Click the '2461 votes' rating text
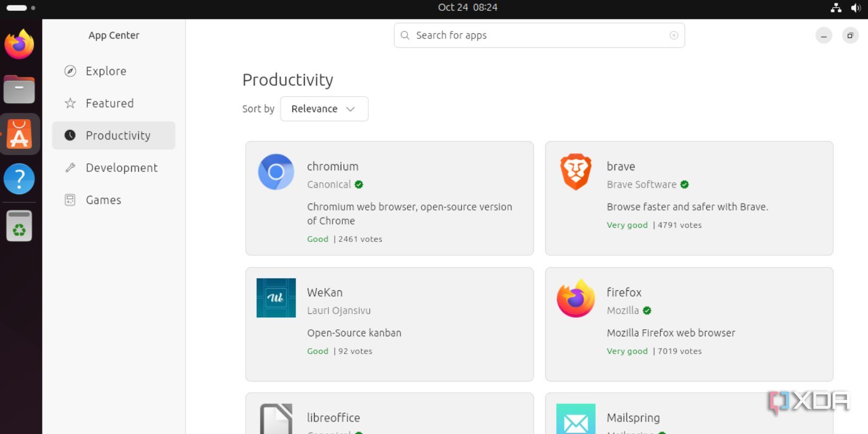Viewport: 868px width, 434px height. 360,239
